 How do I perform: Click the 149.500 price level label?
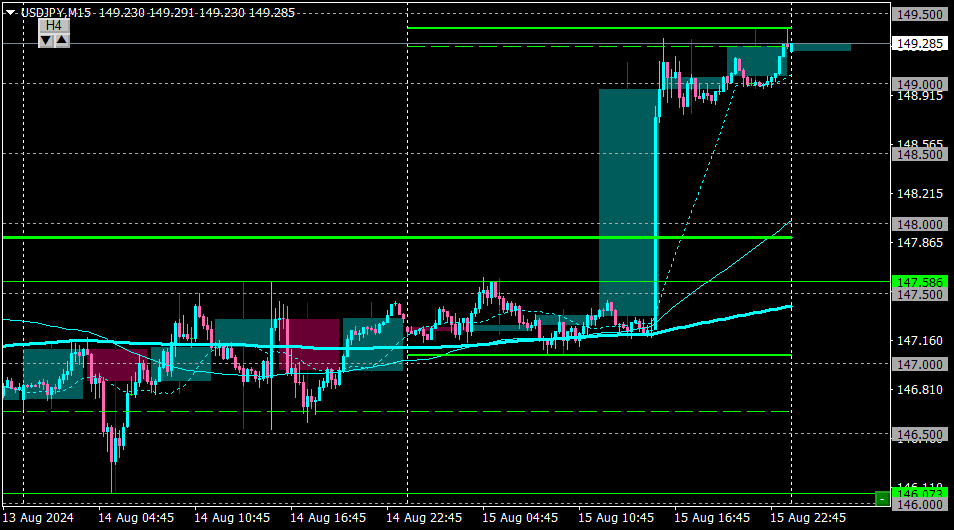[920, 15]
